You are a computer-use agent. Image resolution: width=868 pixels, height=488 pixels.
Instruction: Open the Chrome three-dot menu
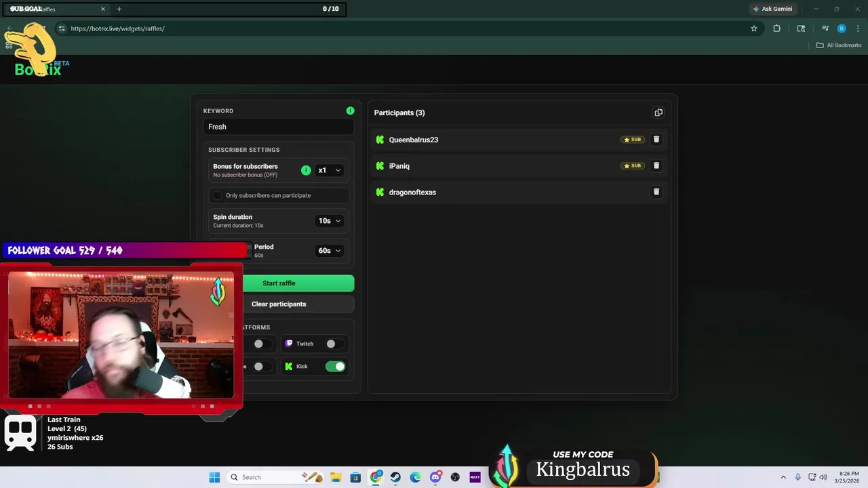(859, 28)
